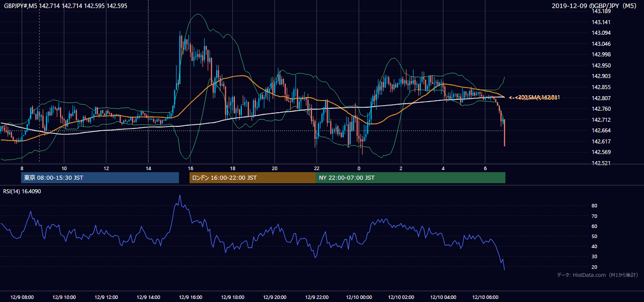Click the 12/9 16:00 date label
Screen dimensions: 644x302
pos(190,297)
